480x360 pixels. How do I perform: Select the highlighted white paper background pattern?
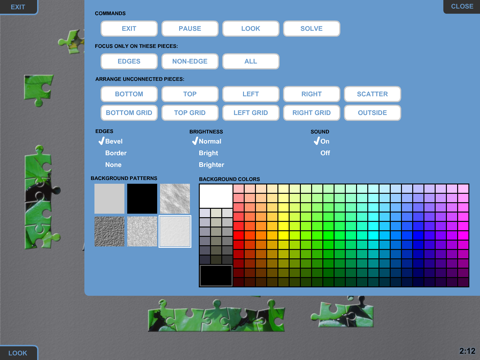175,231
